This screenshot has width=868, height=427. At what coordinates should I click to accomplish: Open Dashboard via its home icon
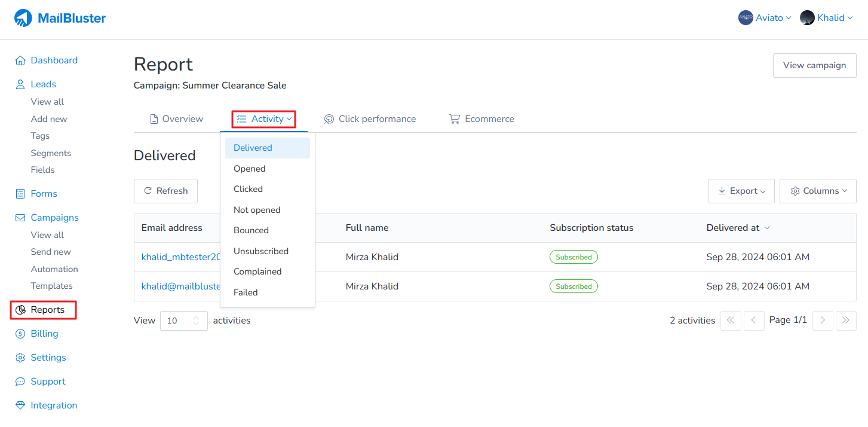(20, 60)
